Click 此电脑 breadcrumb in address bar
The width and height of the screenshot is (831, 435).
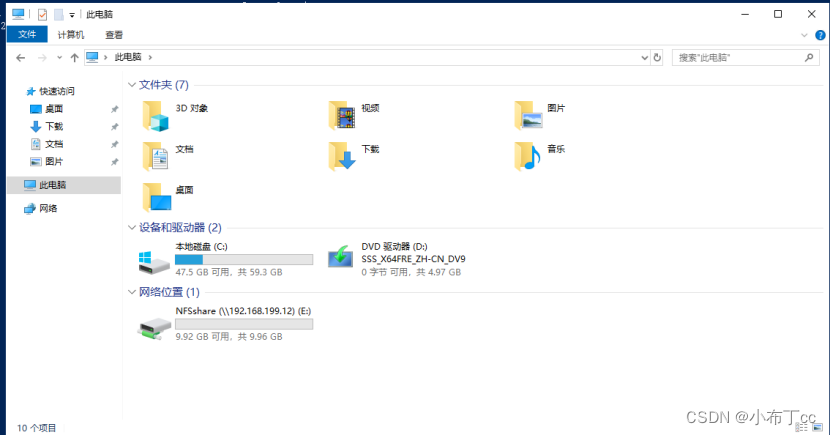[x=128, y=57]
